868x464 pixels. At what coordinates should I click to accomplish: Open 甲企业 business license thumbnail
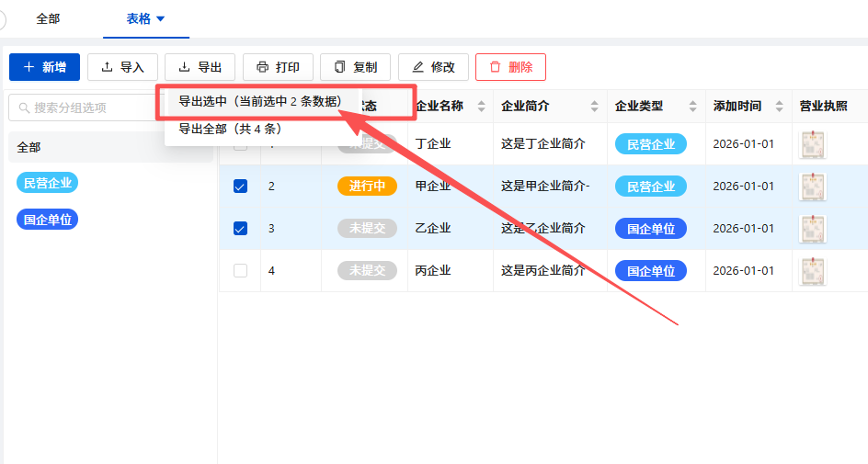click(x=812, y=187)
